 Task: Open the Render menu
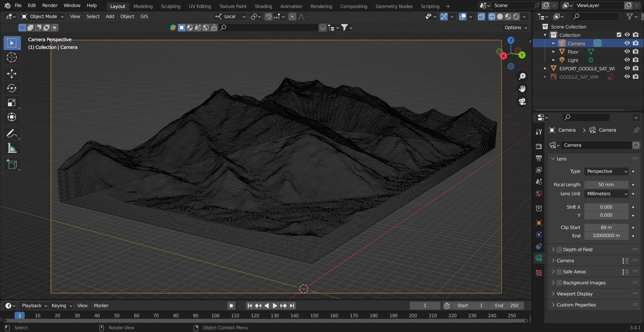(x=50, y=5)
